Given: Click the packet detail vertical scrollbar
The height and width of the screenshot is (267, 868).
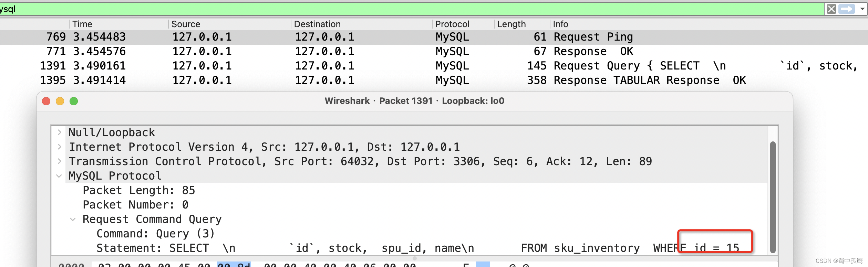Looking at the screenshot, I should 773,197.
